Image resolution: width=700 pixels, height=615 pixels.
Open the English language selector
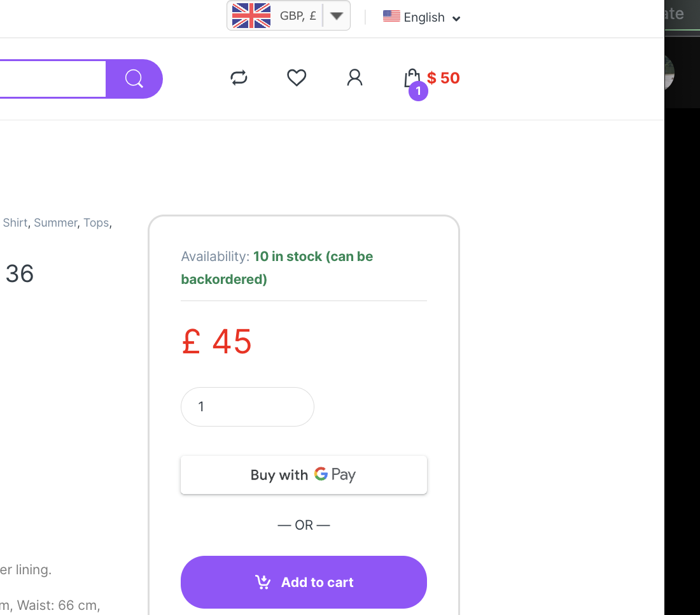point(424,17)
